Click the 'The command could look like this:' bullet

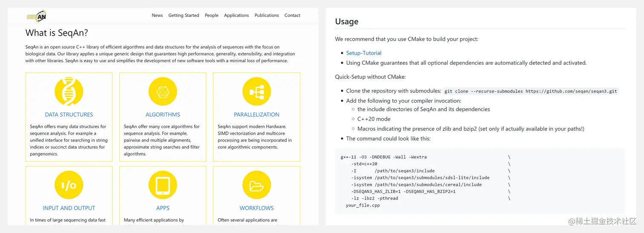pos(388,138)
